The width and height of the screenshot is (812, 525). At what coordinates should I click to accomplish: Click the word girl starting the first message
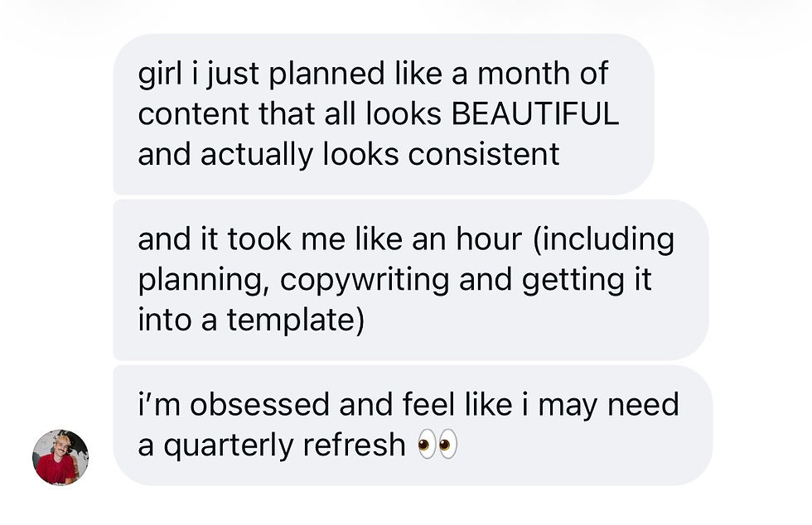point(160,74)
